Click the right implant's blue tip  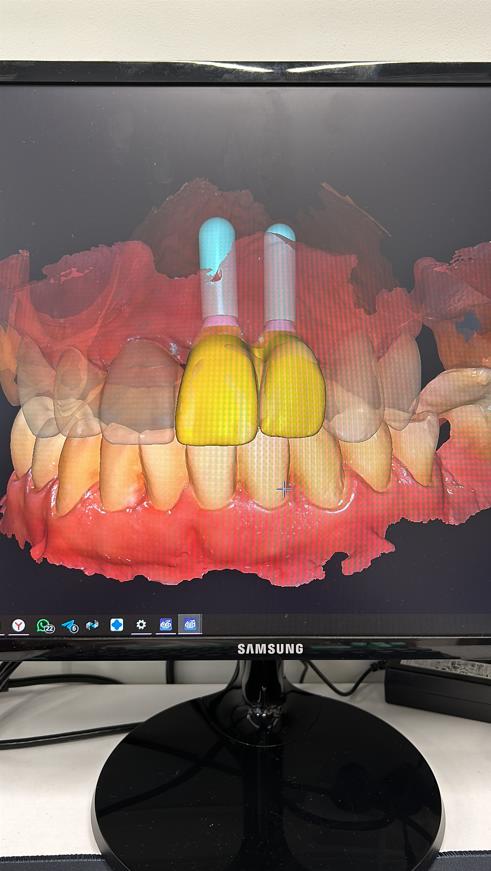pyautogui.click(x=281, y=232)
